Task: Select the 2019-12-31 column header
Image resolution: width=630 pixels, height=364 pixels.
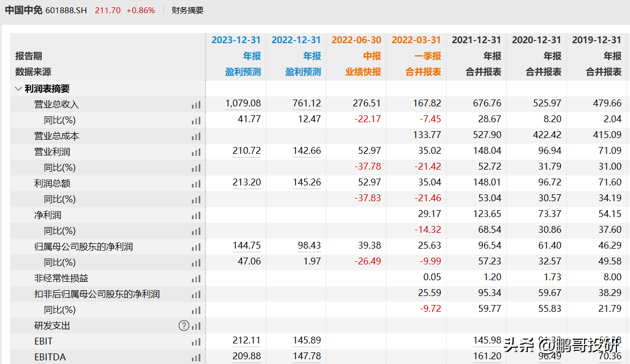Action: point(597,40)
